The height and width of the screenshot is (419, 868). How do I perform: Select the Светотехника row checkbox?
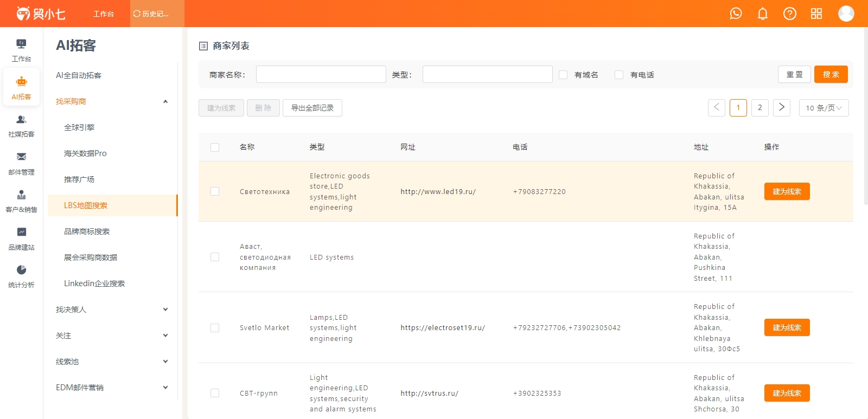pos(215,191)
